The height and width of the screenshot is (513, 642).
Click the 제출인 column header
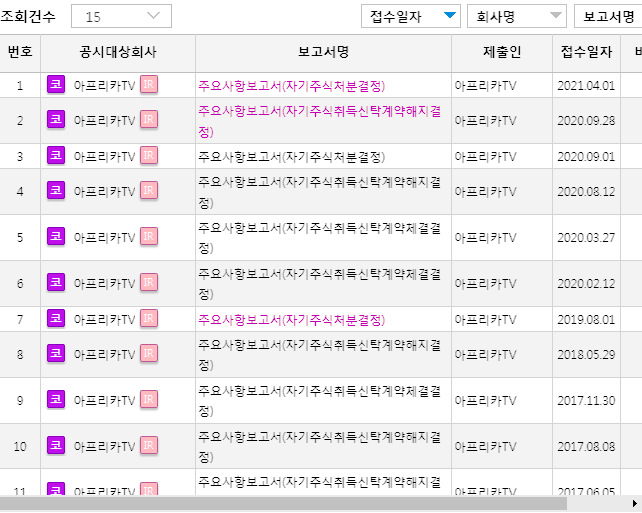pyautogui.click(x=502, y=52)
